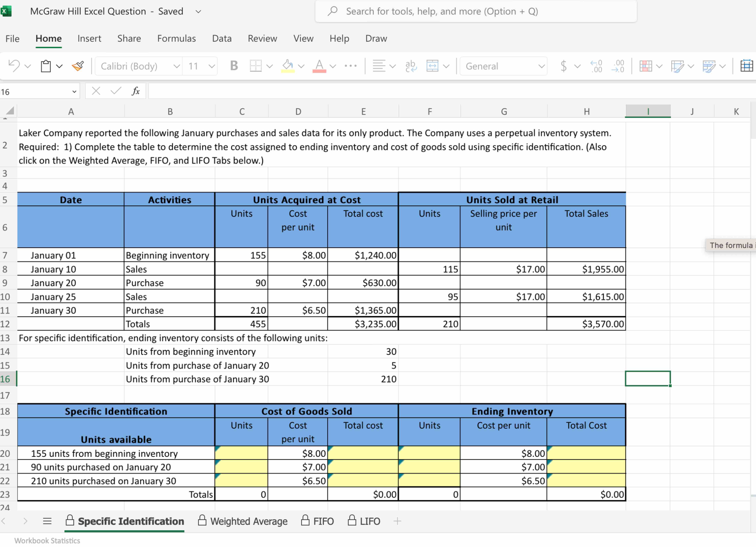Switch to the Formulas ribbon tab
Image resolution: width=756 pixels, height=547 pixels.
point(176,38)
